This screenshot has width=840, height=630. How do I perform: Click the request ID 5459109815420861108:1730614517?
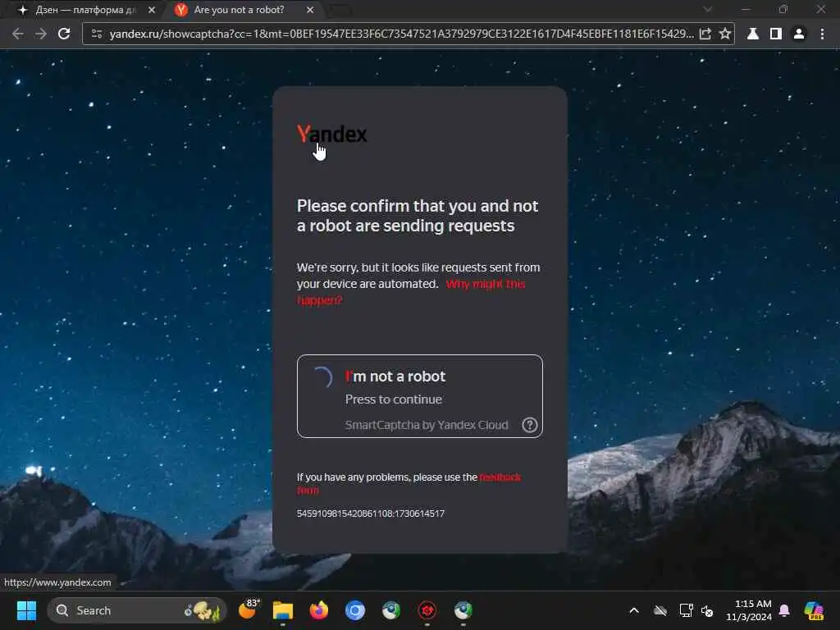click(370, 514)
